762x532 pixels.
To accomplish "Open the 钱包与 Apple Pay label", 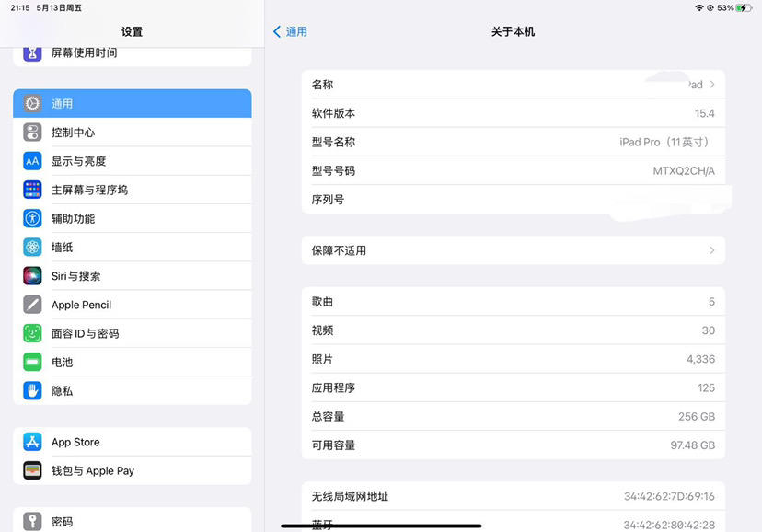I will click(93, 470).
